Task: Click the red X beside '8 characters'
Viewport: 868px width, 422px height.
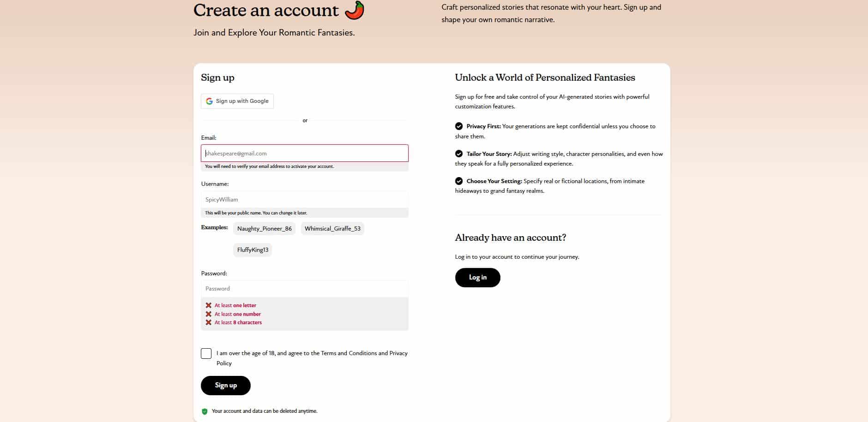Action: tap(209, 322)
